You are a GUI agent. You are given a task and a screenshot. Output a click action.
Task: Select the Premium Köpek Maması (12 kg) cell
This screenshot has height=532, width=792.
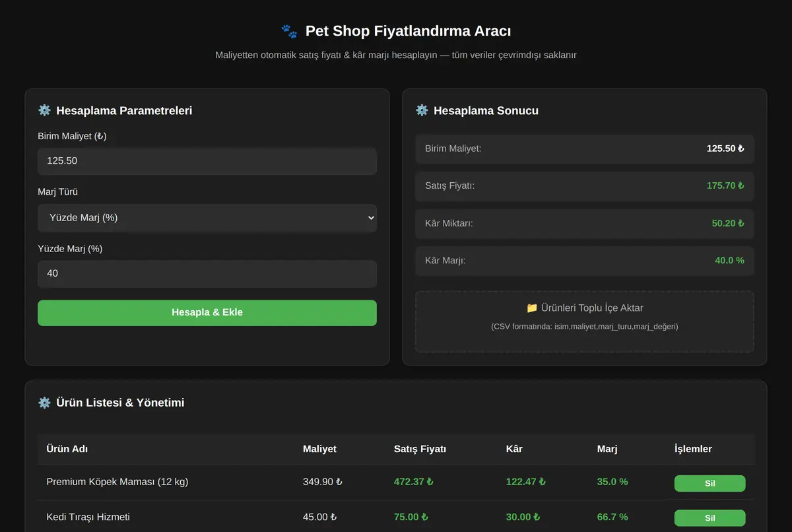(117, 482)
